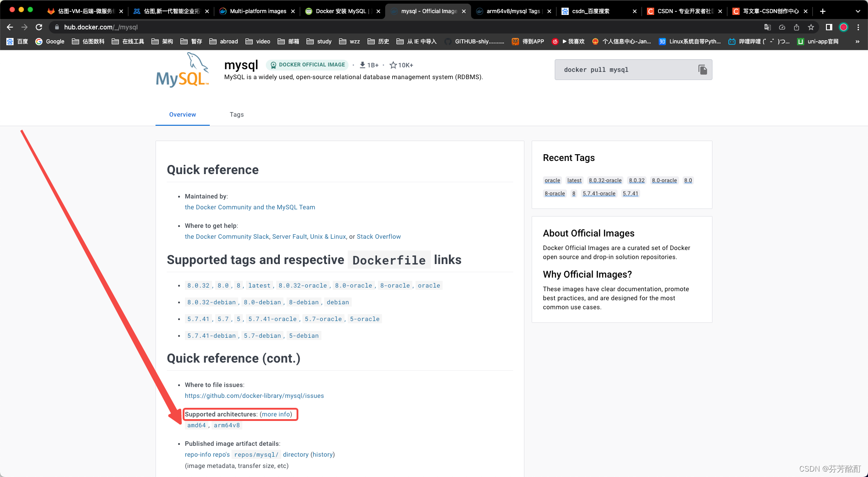Click the share page icon in address bar
This screenshot has height=477, width=868.
click(797, 27)
